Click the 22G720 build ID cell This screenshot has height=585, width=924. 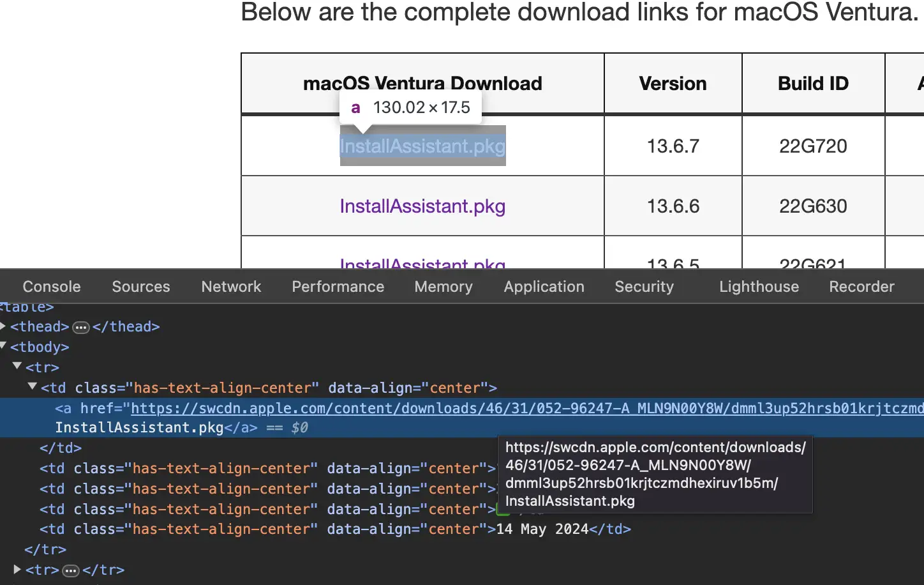point(813,146)
